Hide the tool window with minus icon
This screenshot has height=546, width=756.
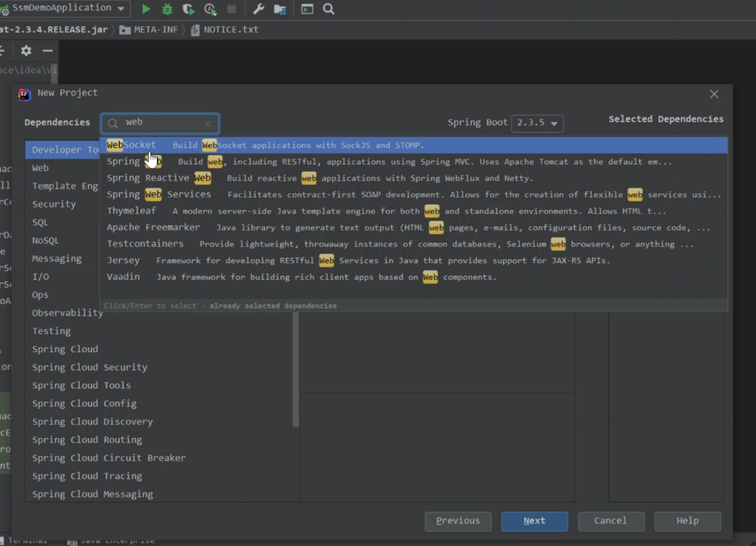47,50
